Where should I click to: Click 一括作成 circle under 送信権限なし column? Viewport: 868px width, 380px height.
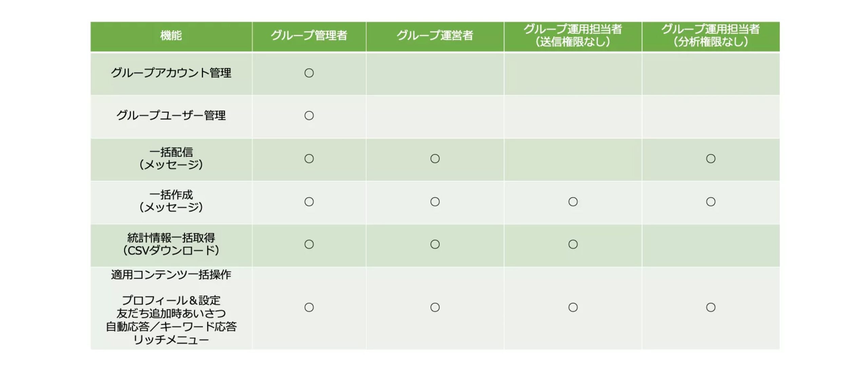(573, 202)
